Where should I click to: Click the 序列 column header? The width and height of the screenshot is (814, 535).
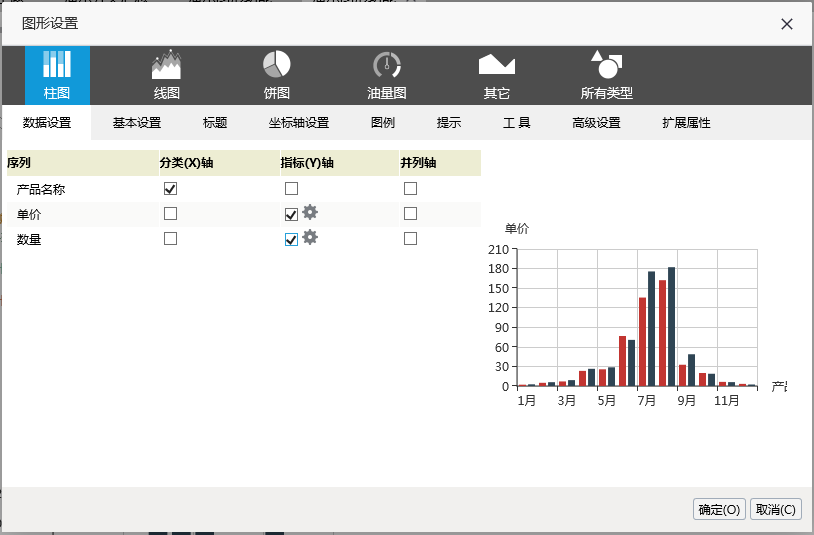click(x=83, y=163)
